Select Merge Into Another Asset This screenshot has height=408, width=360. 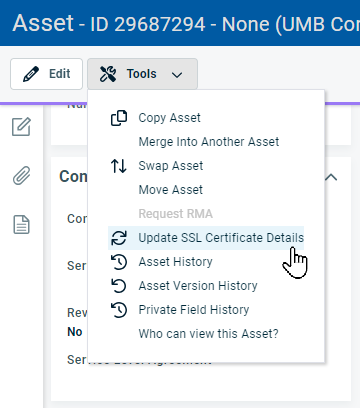coord(209,142)
